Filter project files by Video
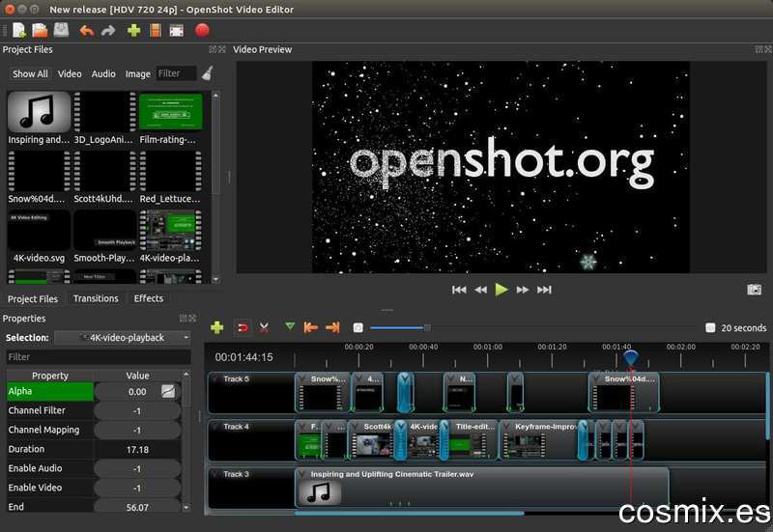 tap(70, 74)
